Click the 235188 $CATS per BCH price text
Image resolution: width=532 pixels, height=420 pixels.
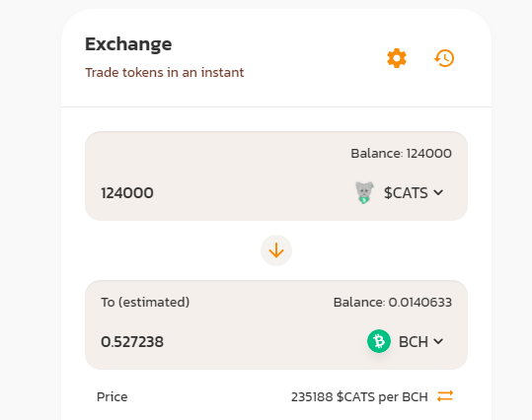pyautogui.click(x=359, y=396)
